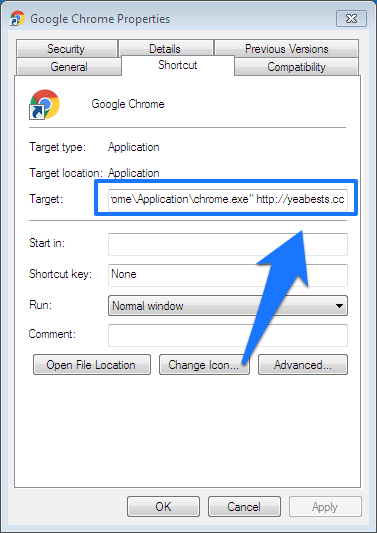Open the Normal window combo box
The height and width of the screenshot is (533, 377).
pos(228,306)
